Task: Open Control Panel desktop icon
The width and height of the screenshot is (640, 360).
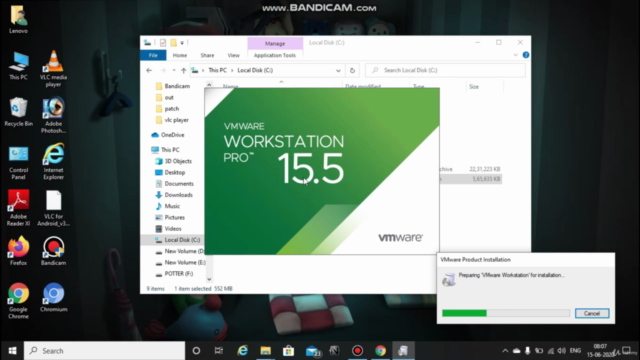Action: click(x=18, y=163)
